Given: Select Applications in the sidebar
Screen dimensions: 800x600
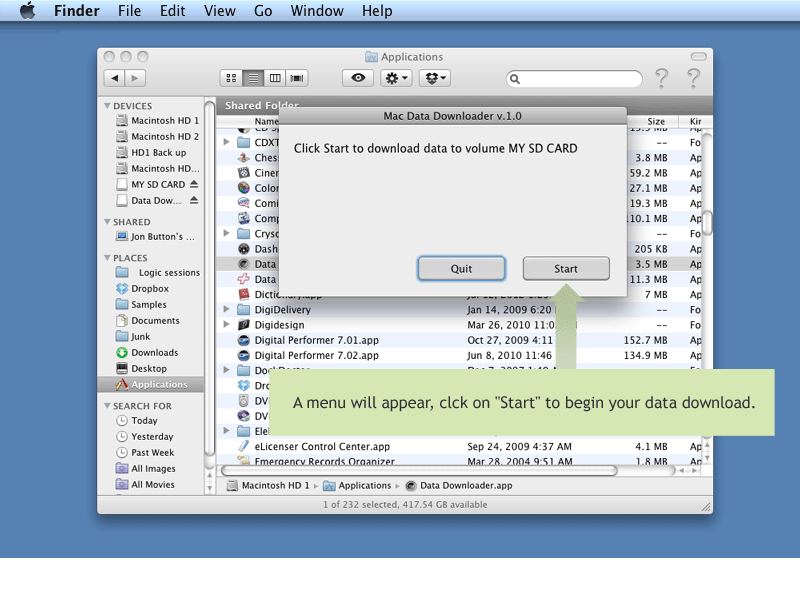Looking at the screenshot, I should coord(151,384).
